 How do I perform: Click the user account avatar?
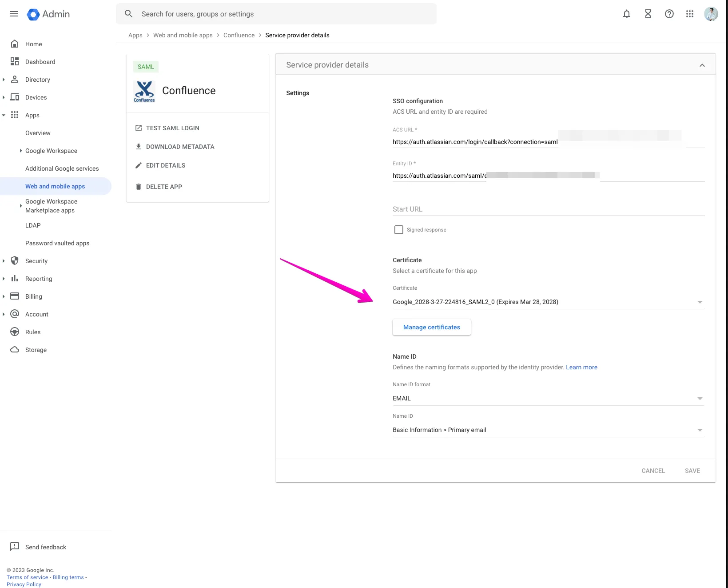click(x=711, y=14)
